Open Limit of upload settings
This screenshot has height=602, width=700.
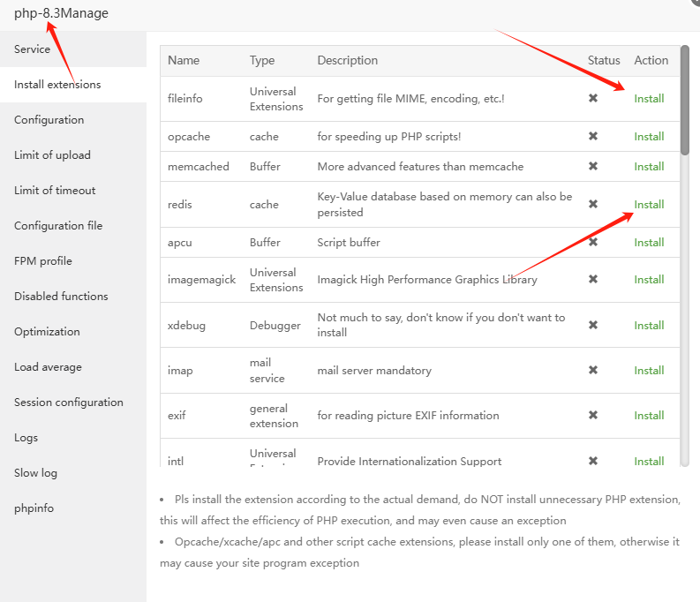[52, 155]
